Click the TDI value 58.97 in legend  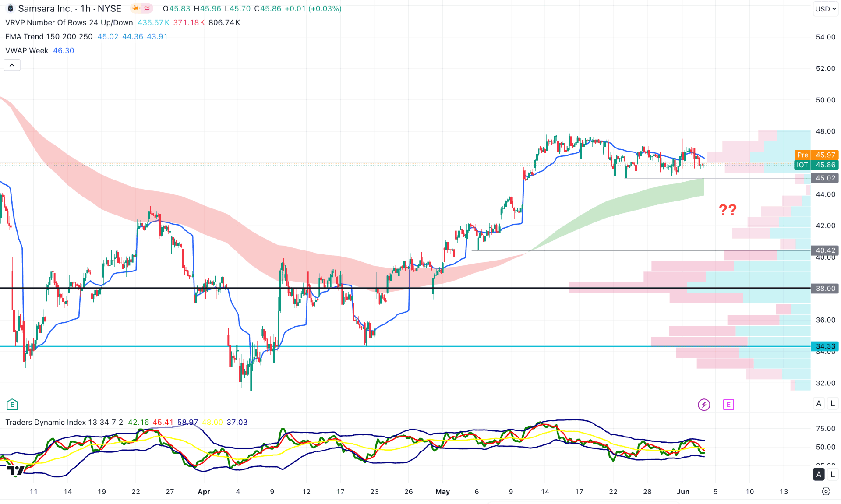(x=187, y=422)
